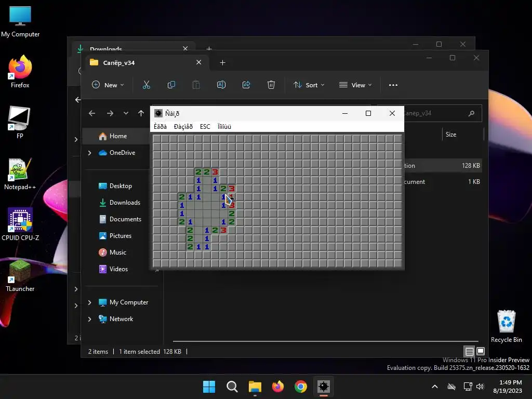Focus the minesweeper app on taskbar
Screen dimensions: 532x399
pyautogui.click(x=323, y=387)
